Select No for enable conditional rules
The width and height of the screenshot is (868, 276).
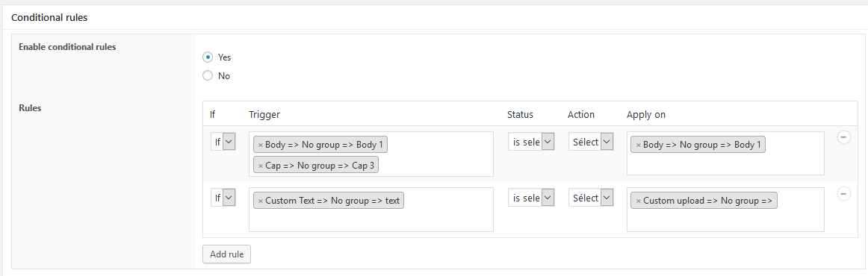pos(208,76)
